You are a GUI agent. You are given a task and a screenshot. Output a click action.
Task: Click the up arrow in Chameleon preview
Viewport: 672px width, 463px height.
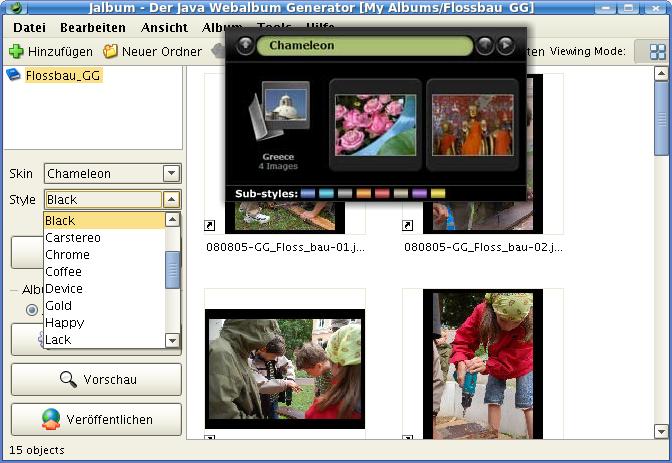[x=245, y=46]
